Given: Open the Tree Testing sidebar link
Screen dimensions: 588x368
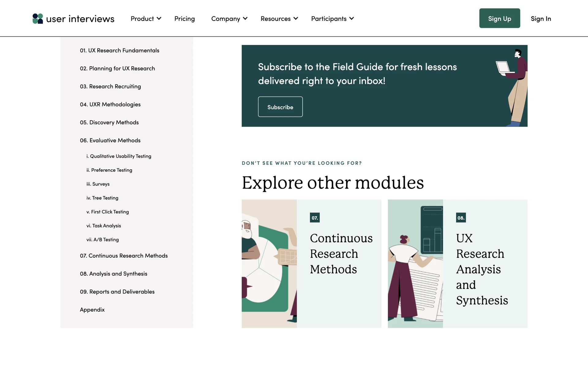Looking at the screenshot, I should [102, 198].
